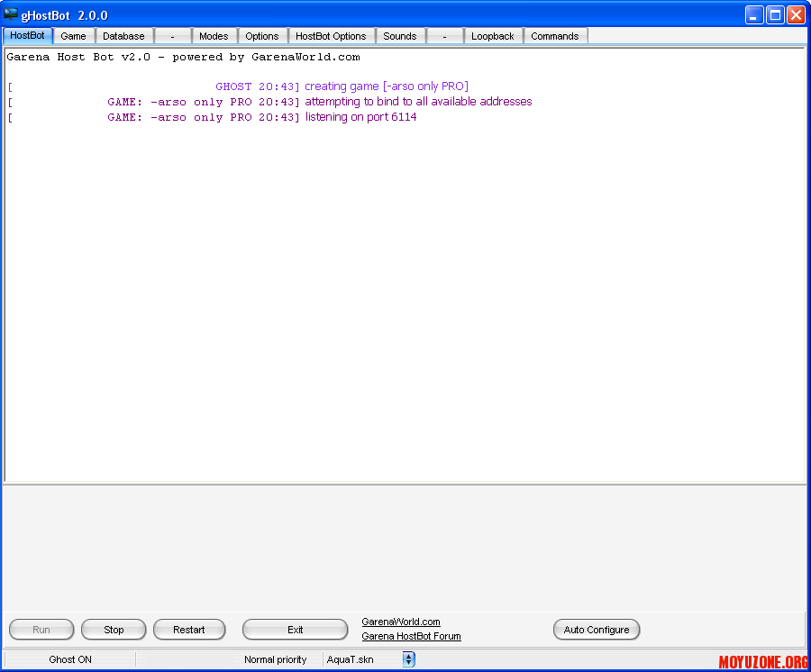Open the Database tab
Screen dimensions: 811x672
click(123, 36)
